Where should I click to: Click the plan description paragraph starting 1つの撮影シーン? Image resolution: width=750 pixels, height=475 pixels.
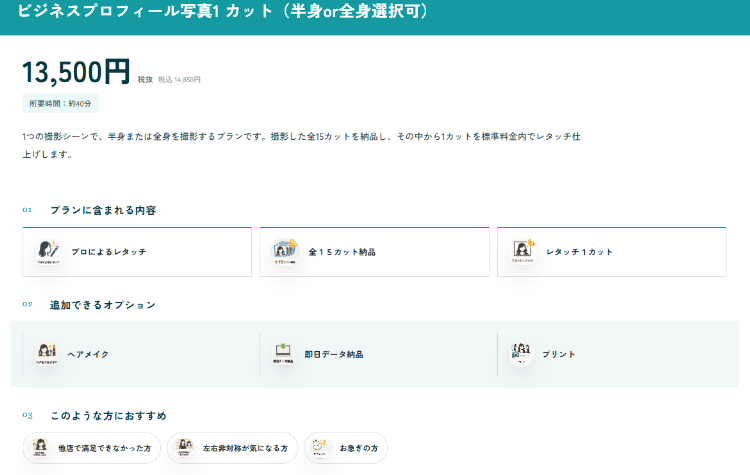301,145
